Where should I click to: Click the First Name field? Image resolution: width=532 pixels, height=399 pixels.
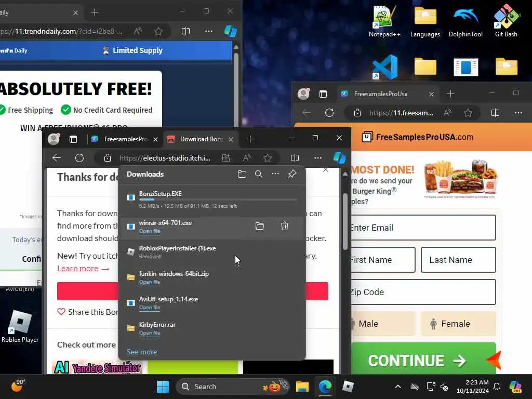coord(383,260)
